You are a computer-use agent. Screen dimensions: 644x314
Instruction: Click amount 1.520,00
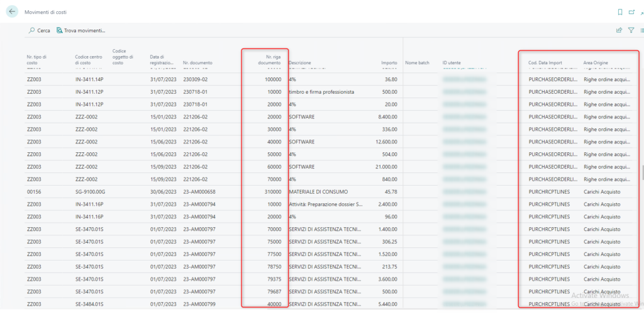(x=389, y=254)
